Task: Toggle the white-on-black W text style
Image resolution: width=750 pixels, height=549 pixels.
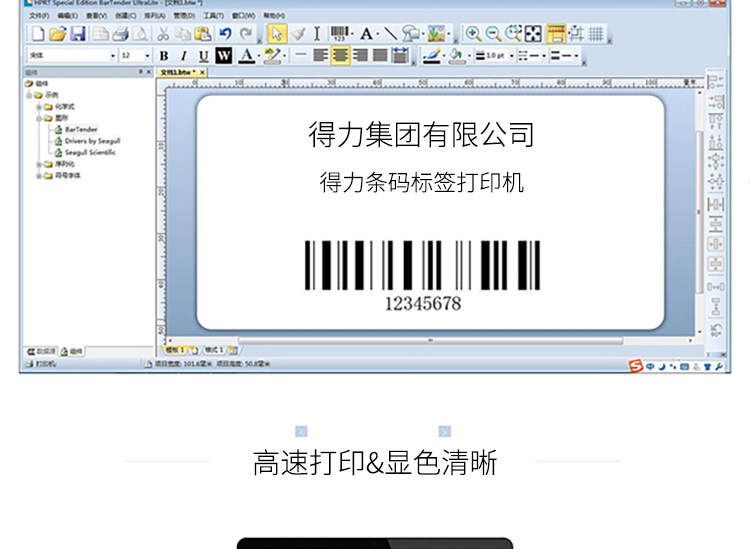Action: click(223, 55)
